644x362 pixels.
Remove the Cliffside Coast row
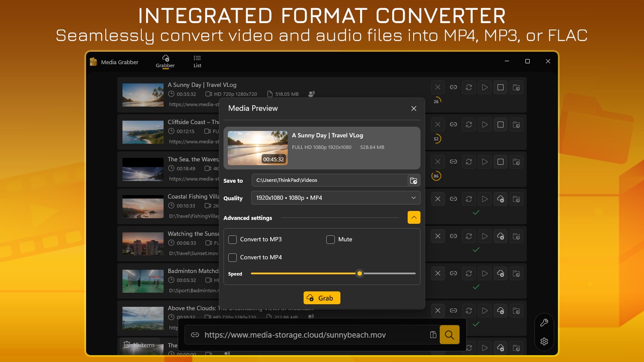click(x=438, y=125)
